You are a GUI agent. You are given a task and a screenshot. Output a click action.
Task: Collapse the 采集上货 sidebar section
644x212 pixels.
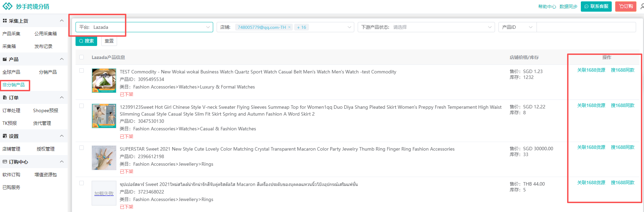(x=61, y=21)
